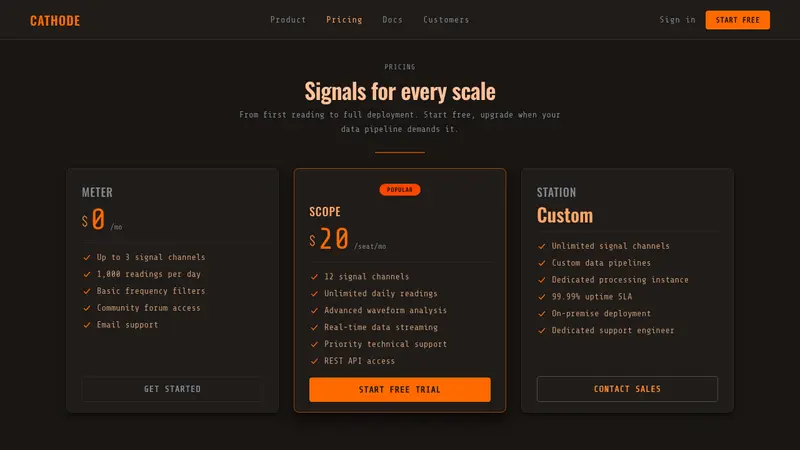Click checkmark beside Custom data pipelines
800x450 pixels.
point(542,263)
